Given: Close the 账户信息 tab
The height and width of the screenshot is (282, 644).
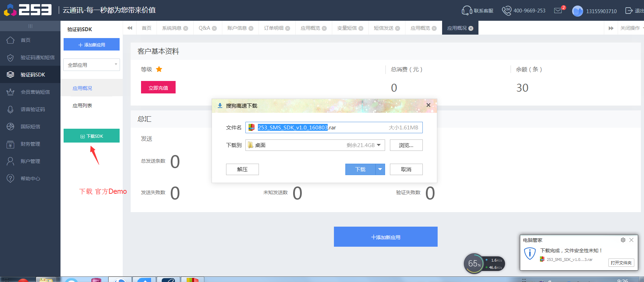Looking at the screenshot, I should tap(251, 28).
